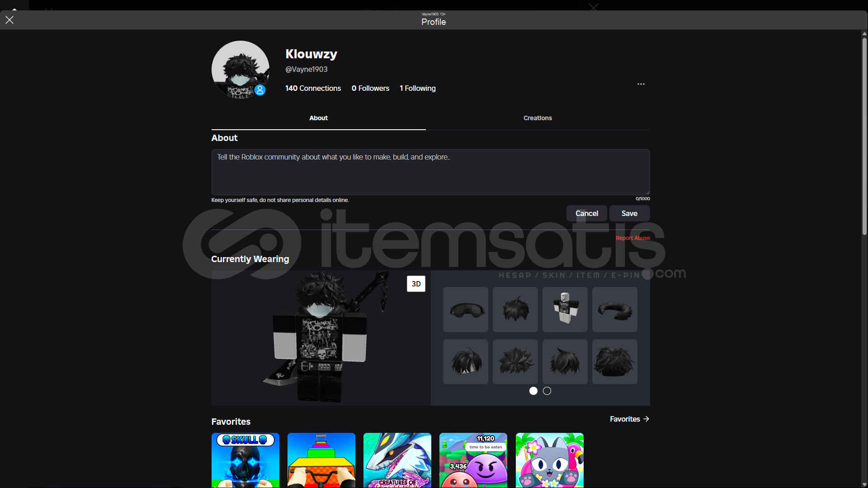The width and height of the screenshot is (868, 488).
Task: Select fluffy hair item at bottom right
Action: 615,362
